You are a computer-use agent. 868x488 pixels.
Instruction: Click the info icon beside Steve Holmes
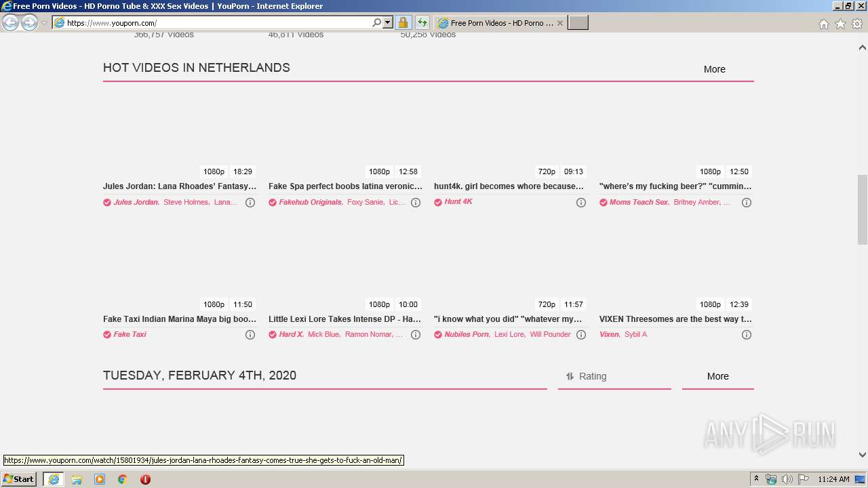tap(250, 203)
